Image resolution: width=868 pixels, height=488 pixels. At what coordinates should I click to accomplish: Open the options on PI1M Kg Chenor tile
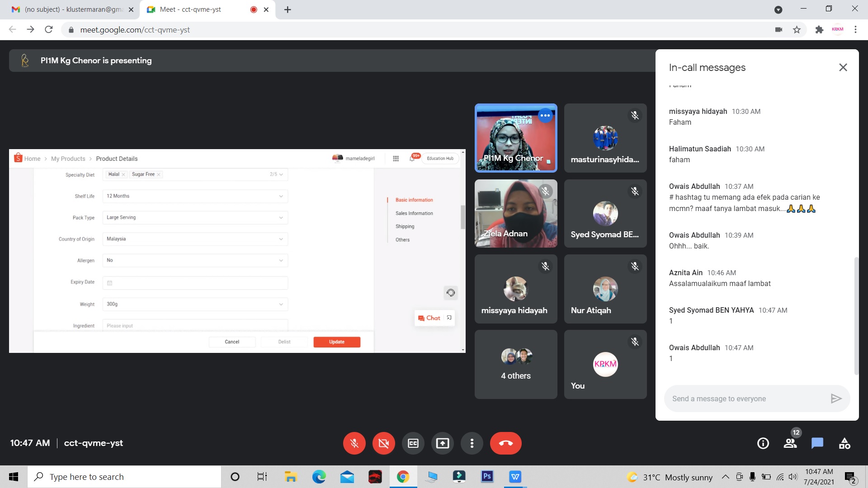pos(545,116)
